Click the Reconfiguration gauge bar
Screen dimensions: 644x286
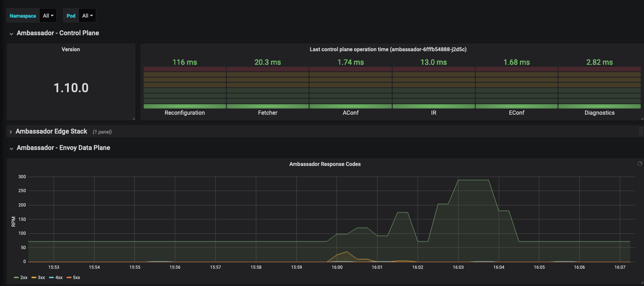pyautogui.click(x=185, y=88)
